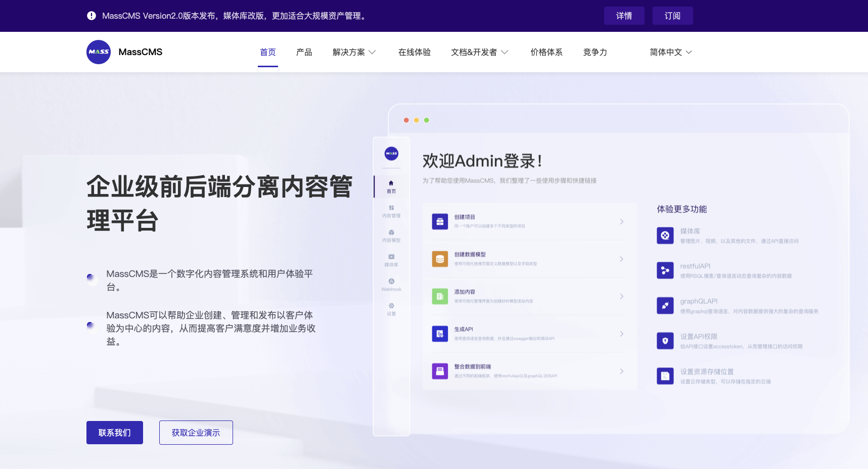
Task: Click the green window dot in the dashboard mockup
Action: [427, 120]
